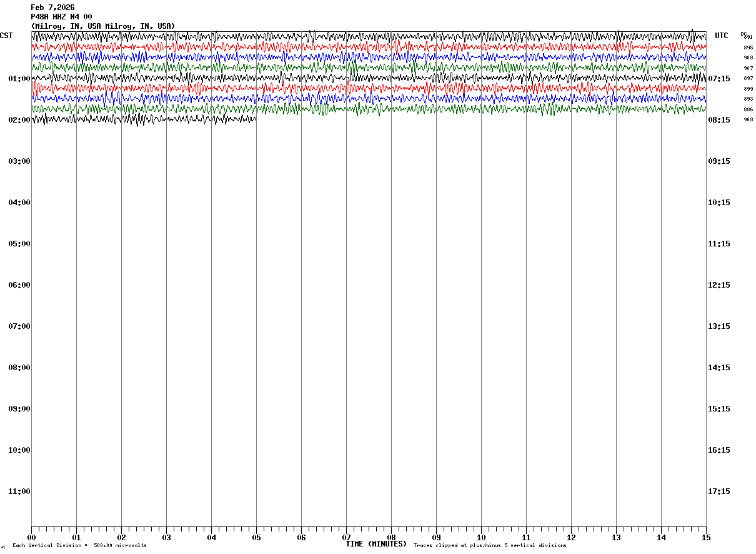Click the short black trace ending at minute 05
Image resolution: width=756 pixels, height=554 pixels.
pos(144,119)
